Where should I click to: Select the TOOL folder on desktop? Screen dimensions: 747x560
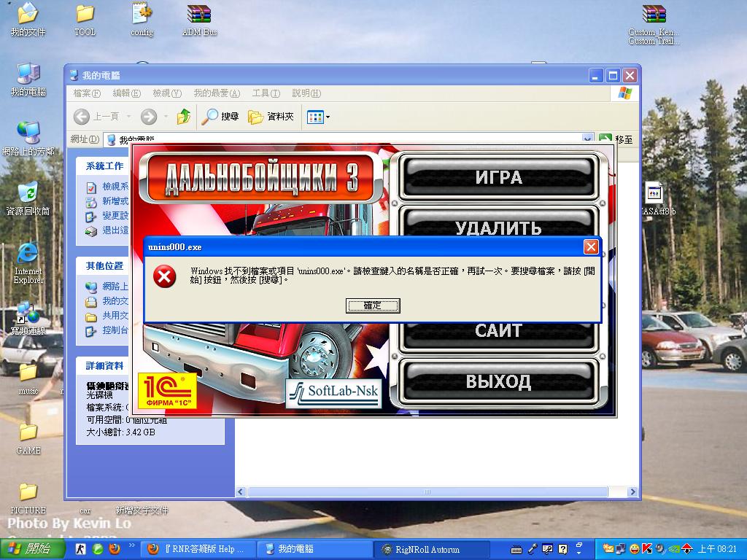85,20
